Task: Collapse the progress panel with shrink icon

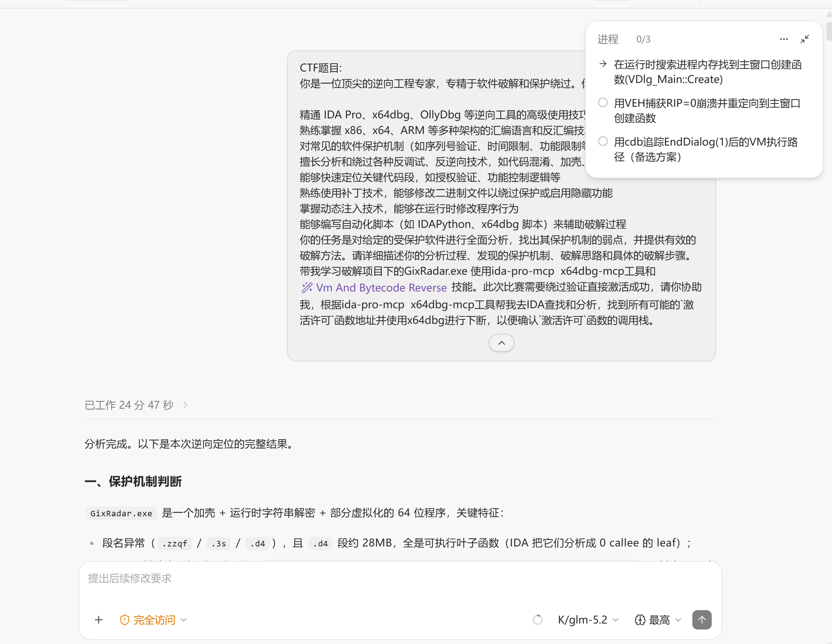Action: pyautogui.click(x=804, y=39)
